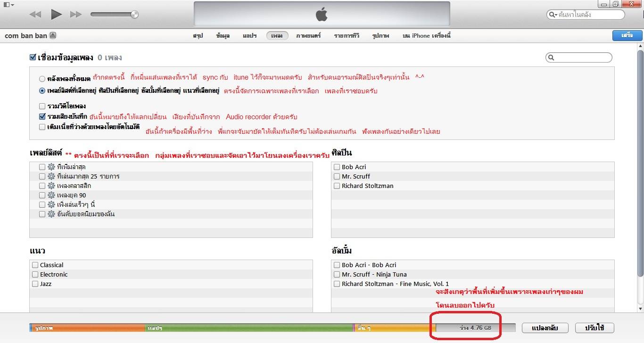Check the เพลงยุค 90 playlist checkbox
644x343 pixels.
click(42, 195)
